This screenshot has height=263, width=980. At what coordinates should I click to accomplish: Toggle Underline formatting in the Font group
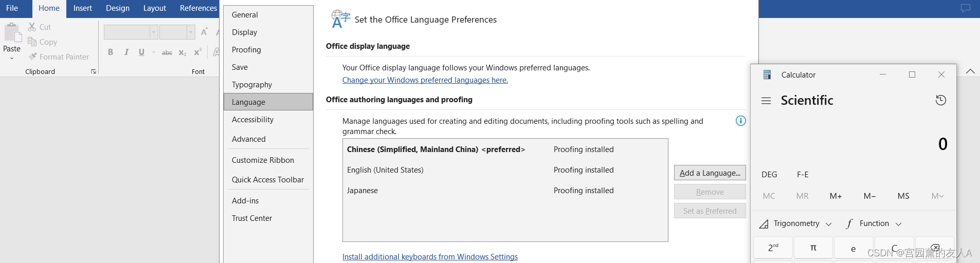(141, 52)
